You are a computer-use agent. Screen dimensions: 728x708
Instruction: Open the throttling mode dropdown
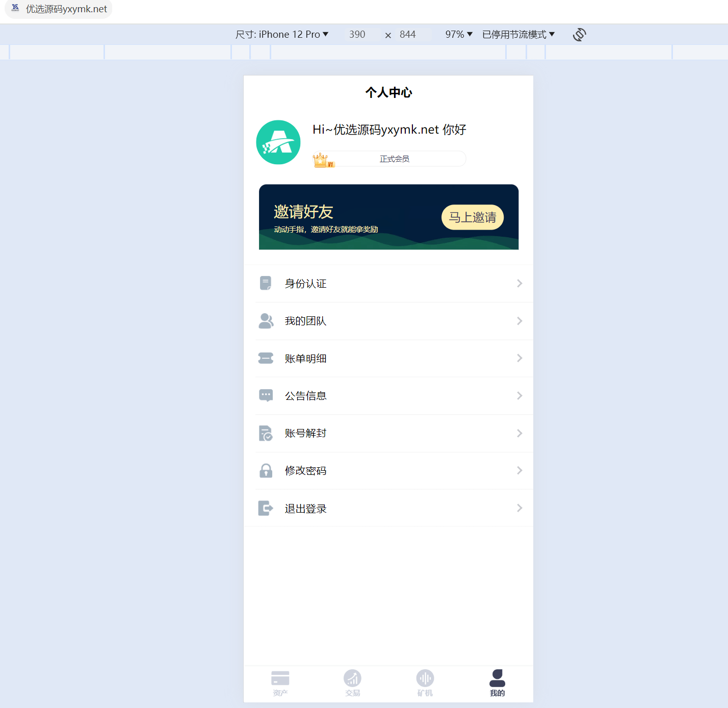coord(518,34)
